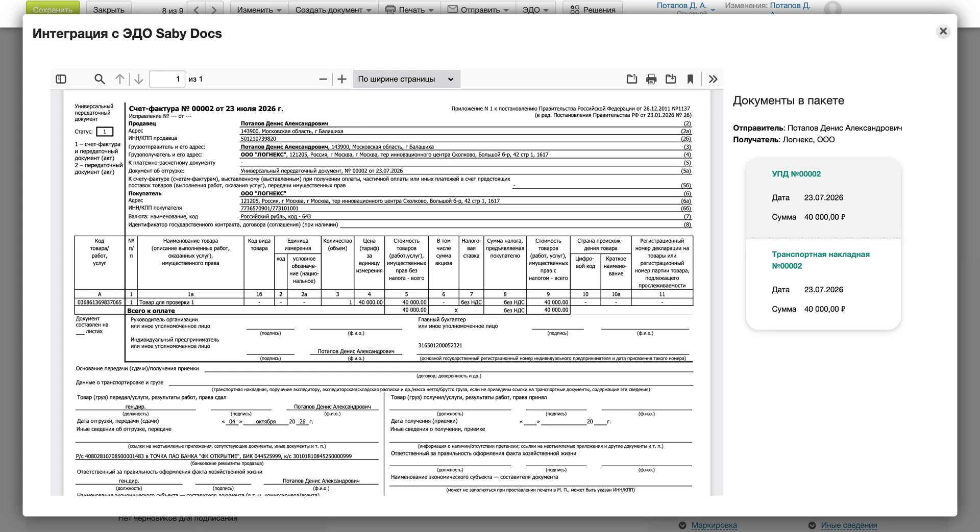This screenshot has width=980, height=532.
Task: Open the page zoom mode dropdown
Action: coord(406,79)
